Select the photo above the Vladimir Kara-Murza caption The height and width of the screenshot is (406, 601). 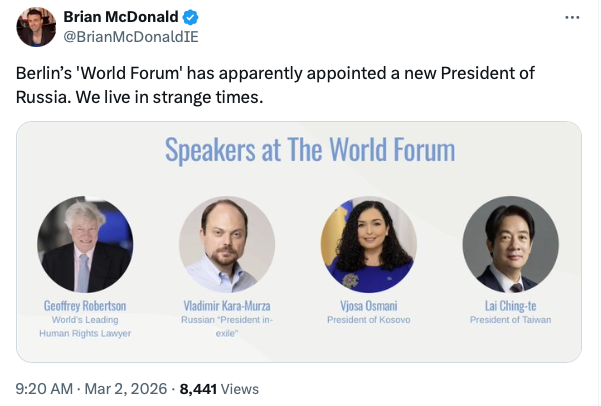tap(226, 244)
